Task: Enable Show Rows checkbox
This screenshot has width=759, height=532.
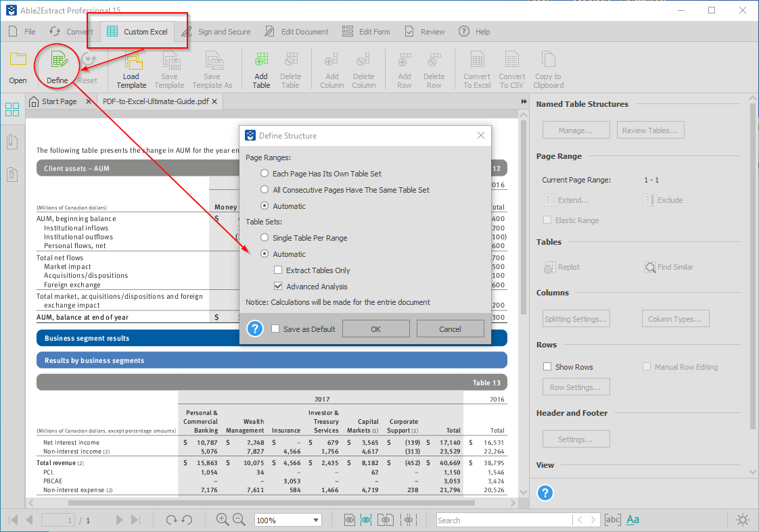Action: point(547,366)
